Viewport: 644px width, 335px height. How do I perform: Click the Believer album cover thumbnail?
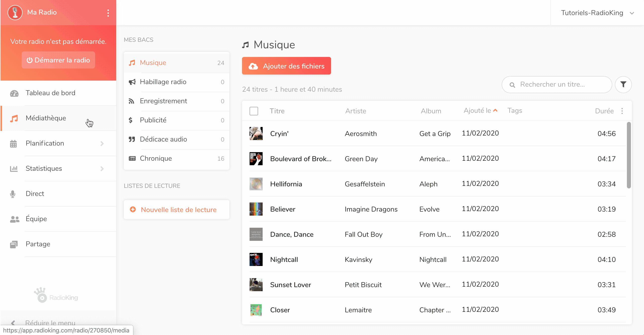(x=256, y=209)
